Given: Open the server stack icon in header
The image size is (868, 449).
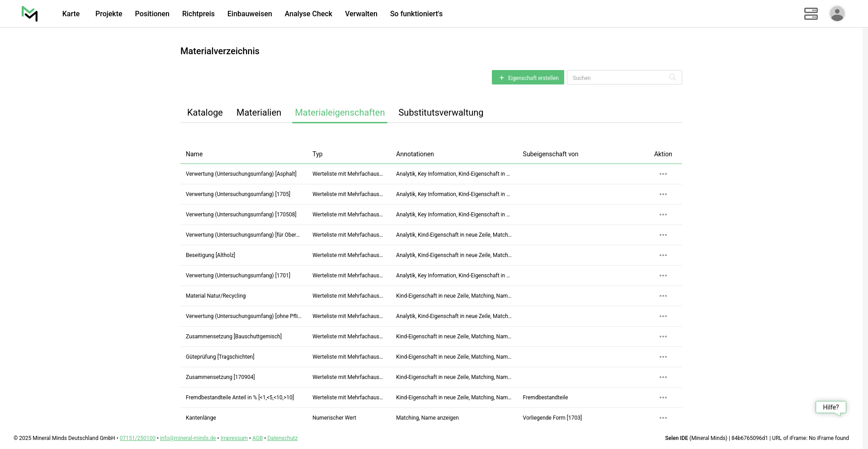Looking at the screenshot, I should (811, 14).
